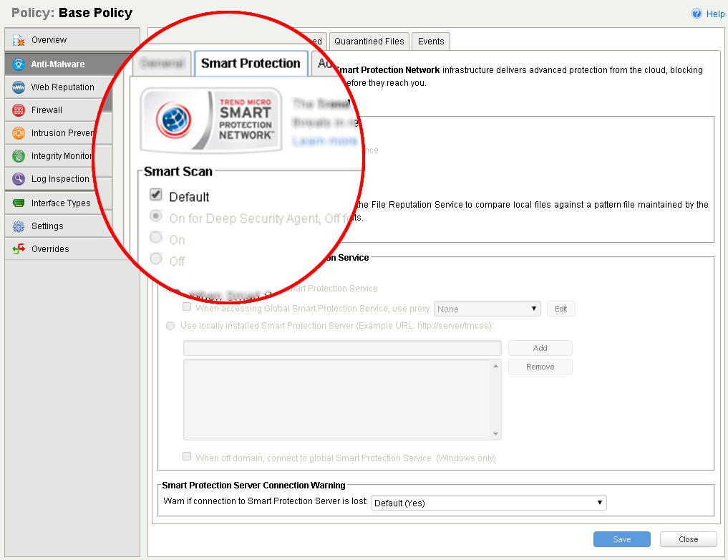
Task: Click the Add server button
Action: 540,348
